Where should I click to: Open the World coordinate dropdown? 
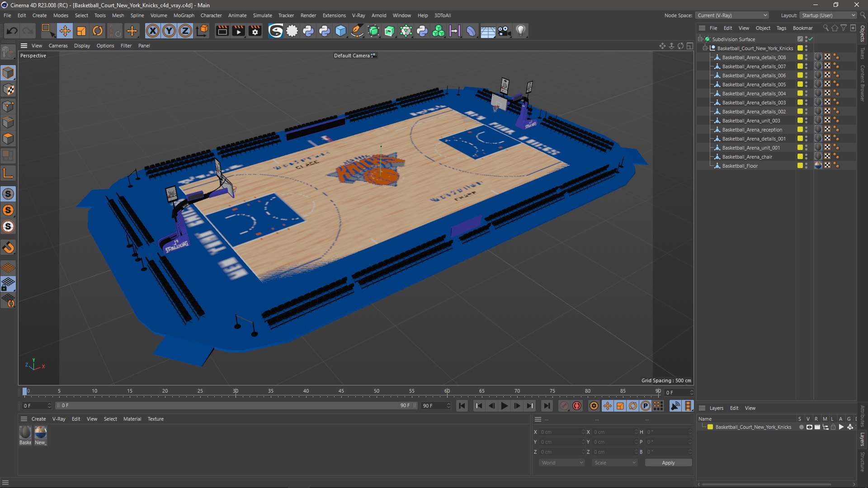562,463
